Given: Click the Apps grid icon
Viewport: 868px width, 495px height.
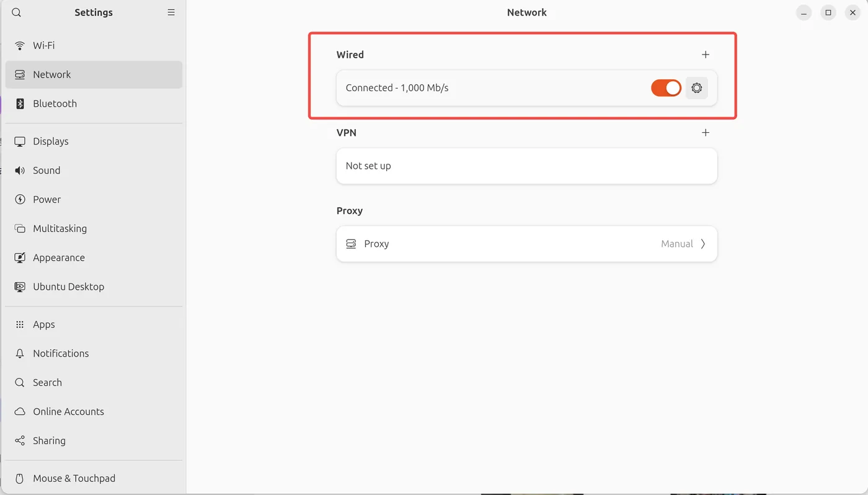Looking at the screenshot, I should pyautogui.click(x=20, y=324).
